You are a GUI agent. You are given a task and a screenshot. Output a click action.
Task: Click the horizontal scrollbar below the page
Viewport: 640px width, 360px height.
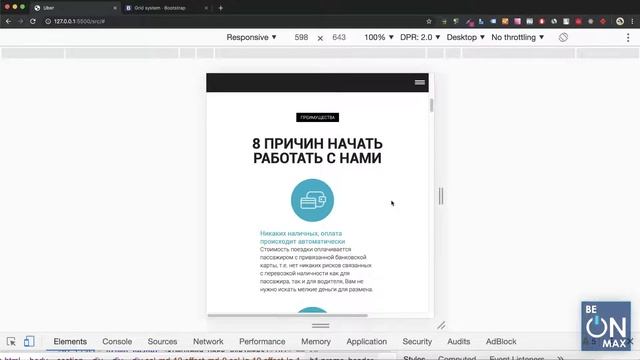(288, 316)
